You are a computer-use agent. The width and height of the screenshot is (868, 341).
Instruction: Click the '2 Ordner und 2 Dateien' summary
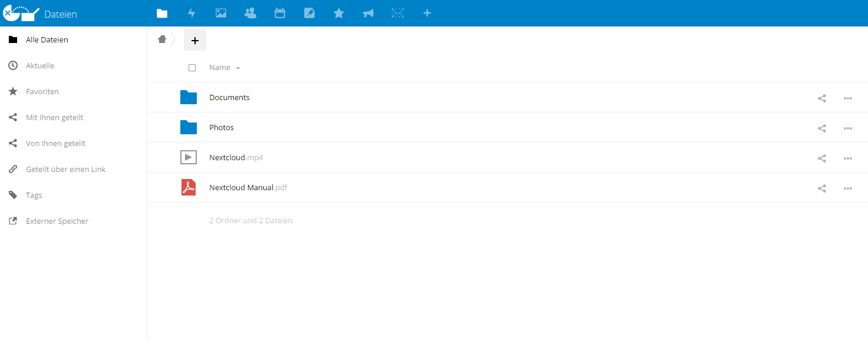(250, 221)
